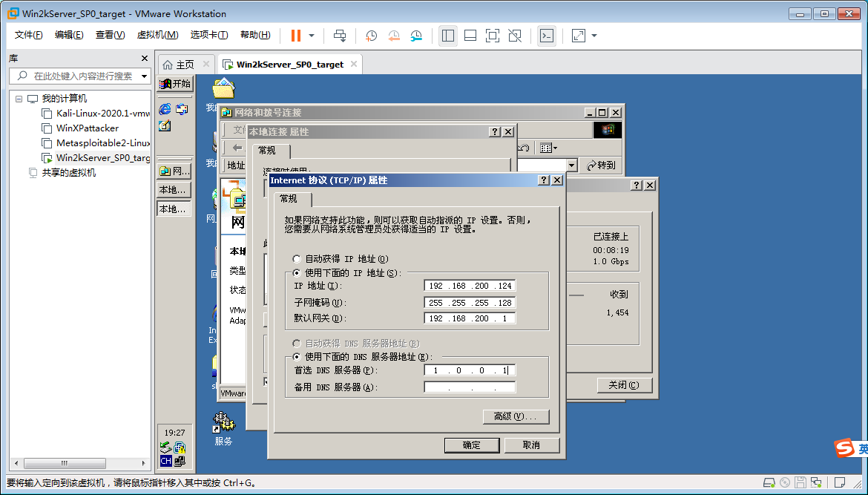
Task: Enter full screen mode icon
Action: (492, 36)
